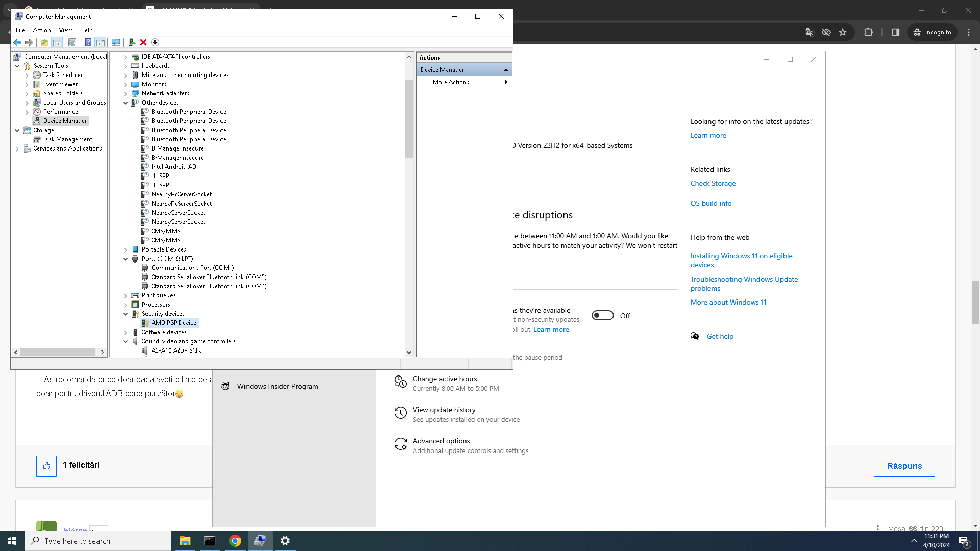This screenshot has width=980, height=551.
Task: Click More about Windows 11 link
Action: pos(728,302)
